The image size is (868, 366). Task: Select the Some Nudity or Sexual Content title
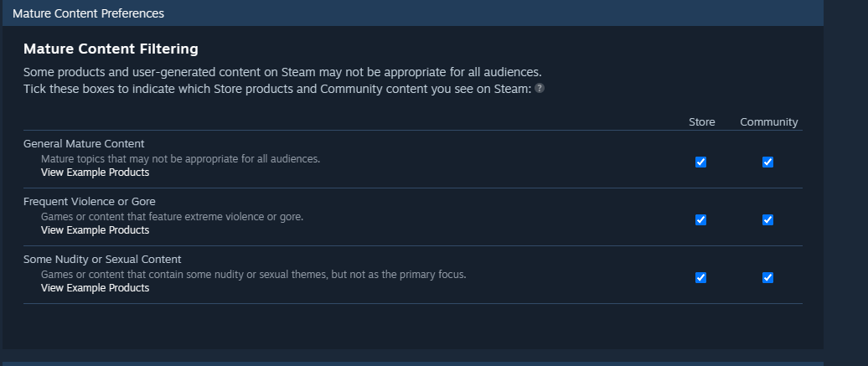click(x=102, y=260)
